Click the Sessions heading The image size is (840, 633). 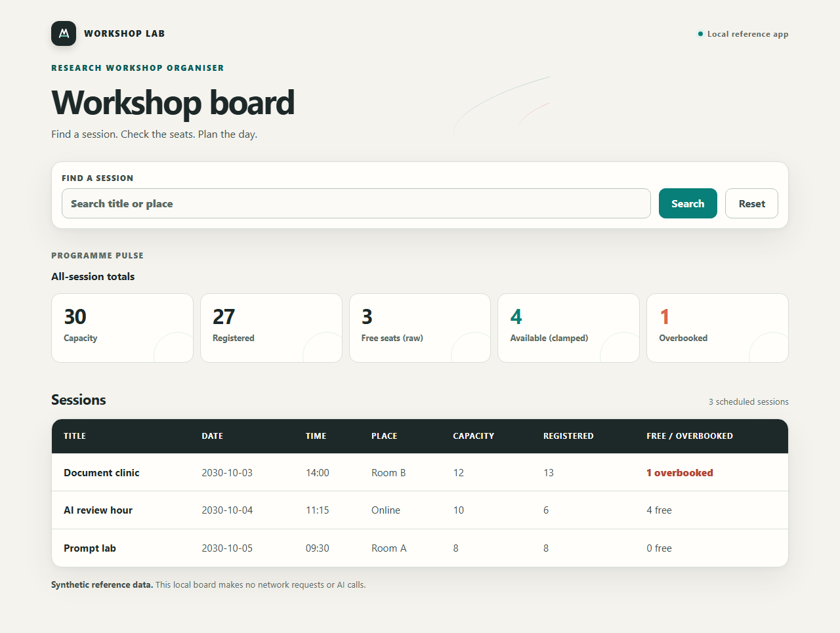[x=79, y=400]
